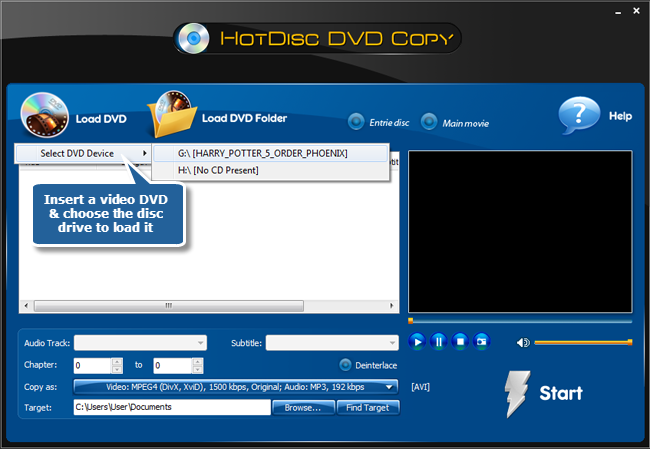Decrease the starting chapter value
This screenshot has width=650, height=449.
(x=117, y=370)
